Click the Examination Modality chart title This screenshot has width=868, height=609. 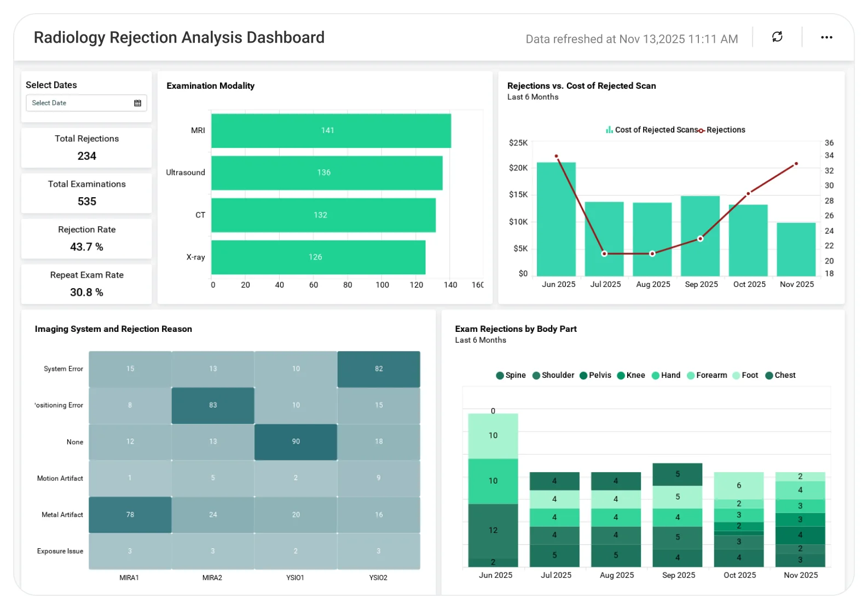pos(211,86)
